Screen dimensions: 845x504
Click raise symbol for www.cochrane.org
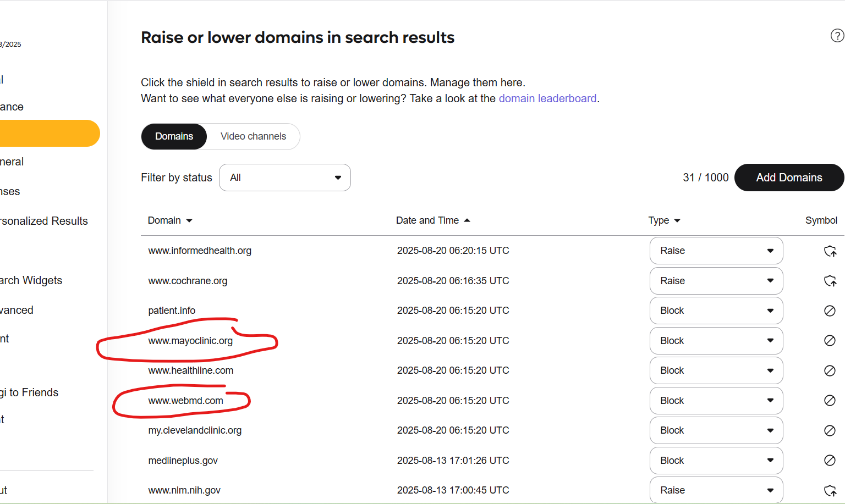(830, 281)
